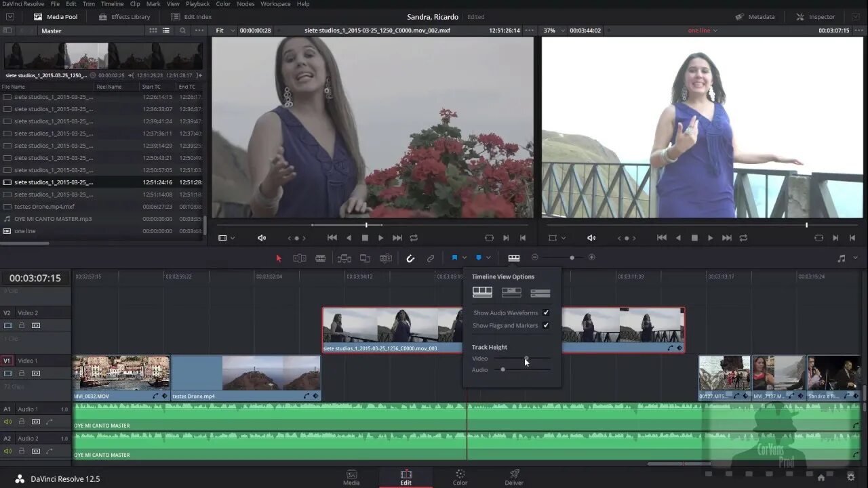Switch media pool to list view
The height and width of the screenshot is (488, 868).
pyautogui.click(x=166, y=30)
